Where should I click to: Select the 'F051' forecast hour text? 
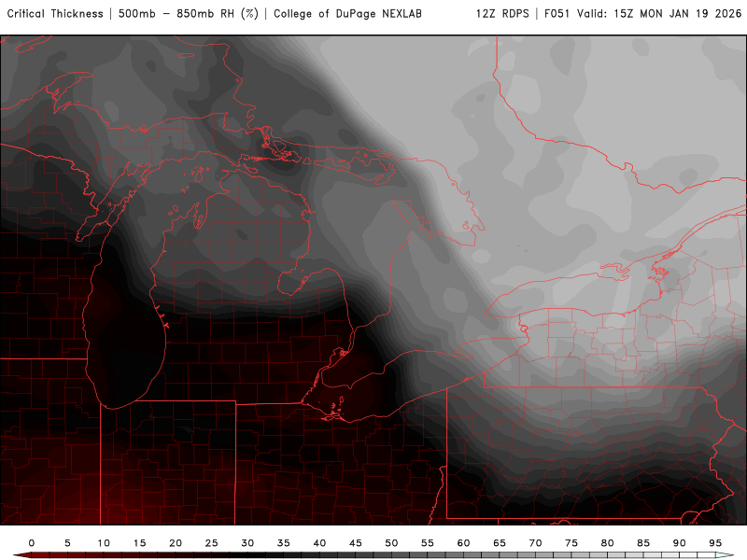(x=557, y=14)
